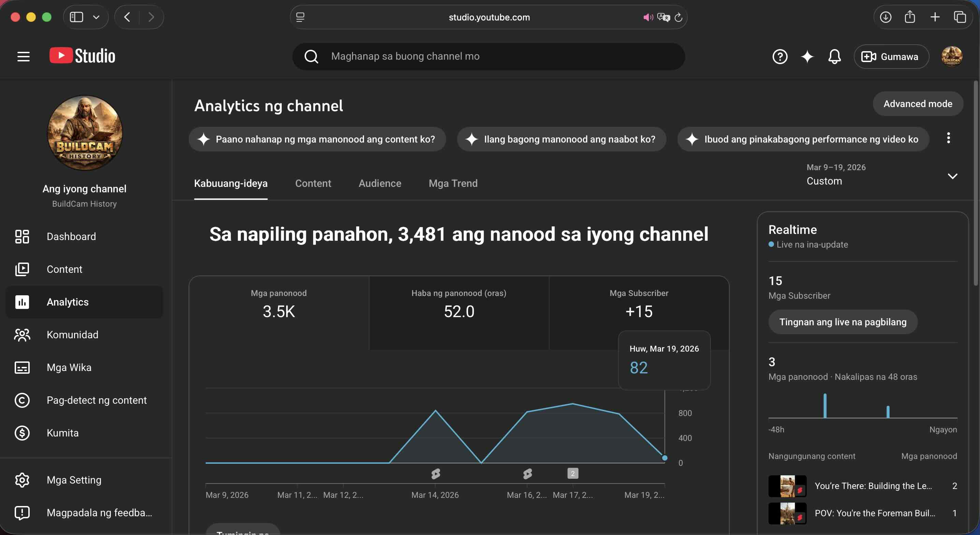Viewport: 980px width, 535px height.
Task: Click the Shorts marker under Mar 14
Action: 436,473
